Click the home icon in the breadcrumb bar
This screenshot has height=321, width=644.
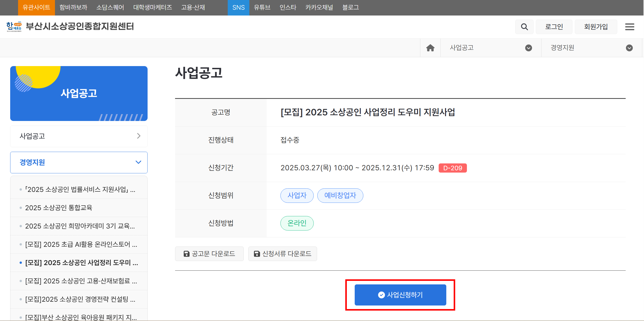[430, 48]
